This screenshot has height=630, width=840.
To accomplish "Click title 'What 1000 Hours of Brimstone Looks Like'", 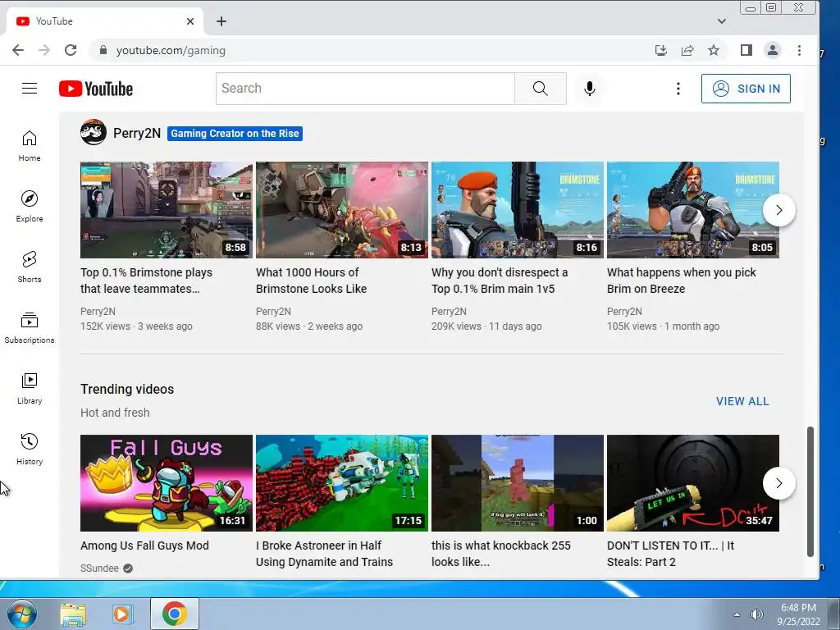I will 311,281.
